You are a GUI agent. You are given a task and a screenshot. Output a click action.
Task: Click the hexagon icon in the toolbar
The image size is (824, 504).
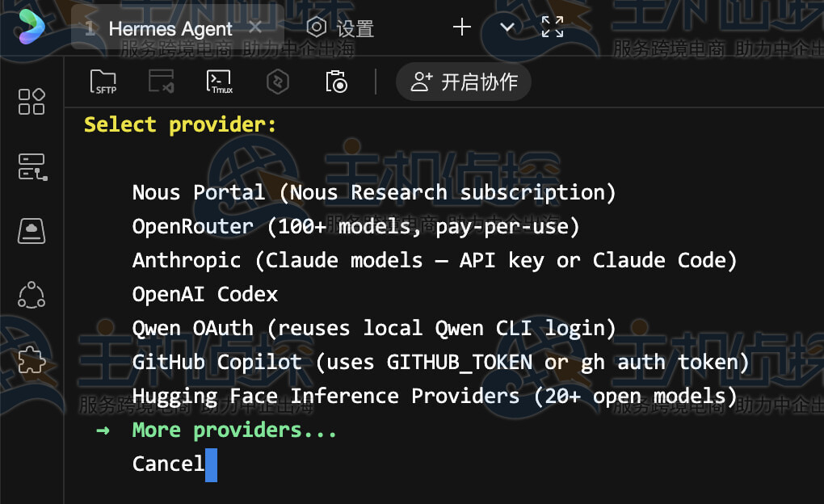tap(278, 82)
